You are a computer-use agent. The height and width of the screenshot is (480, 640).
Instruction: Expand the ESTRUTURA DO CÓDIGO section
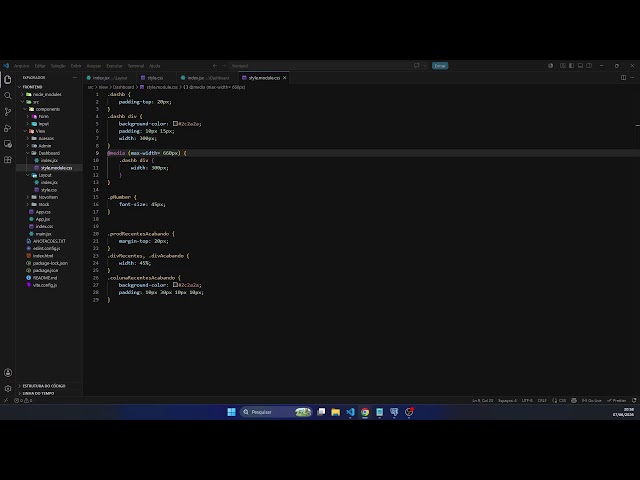pyautogui.click(x=49, y=386)
